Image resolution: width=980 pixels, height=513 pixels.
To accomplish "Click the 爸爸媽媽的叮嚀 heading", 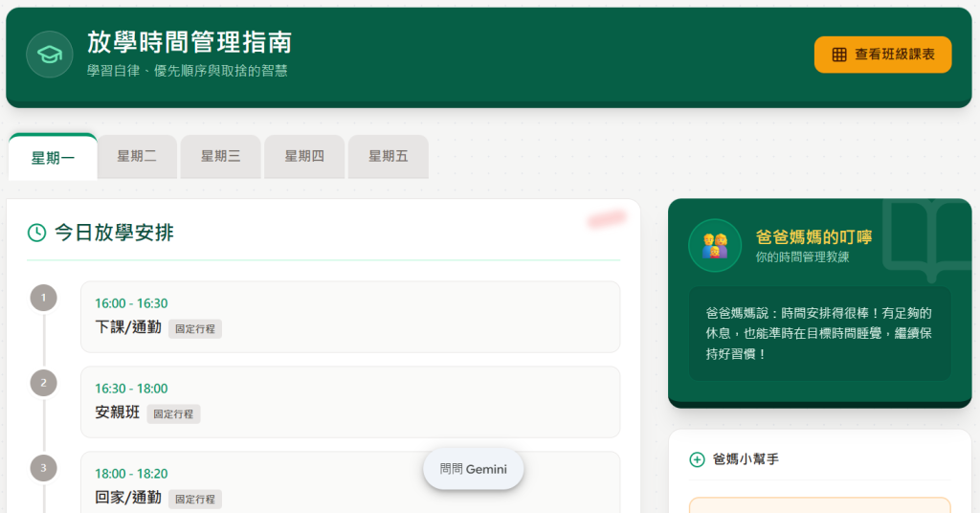I will (813, 236).
